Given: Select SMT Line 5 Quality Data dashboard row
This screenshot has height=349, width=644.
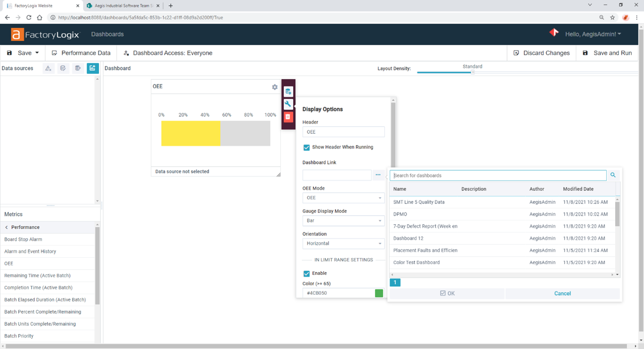Looking at the screenshot, I should (x=419, y=202).
